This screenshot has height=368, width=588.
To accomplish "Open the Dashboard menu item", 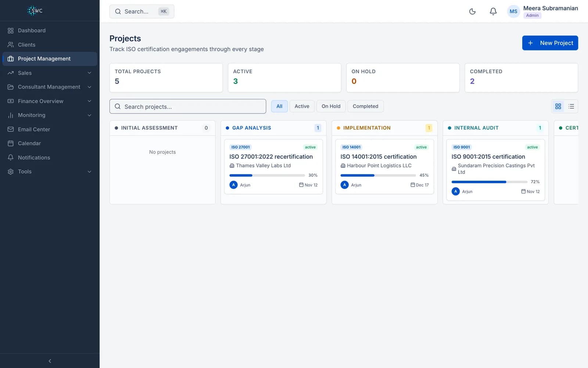I will tap(50, 31).
